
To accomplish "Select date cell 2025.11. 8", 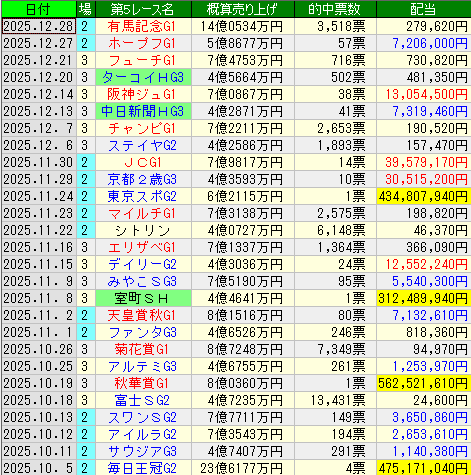I will tap(39, 298).
